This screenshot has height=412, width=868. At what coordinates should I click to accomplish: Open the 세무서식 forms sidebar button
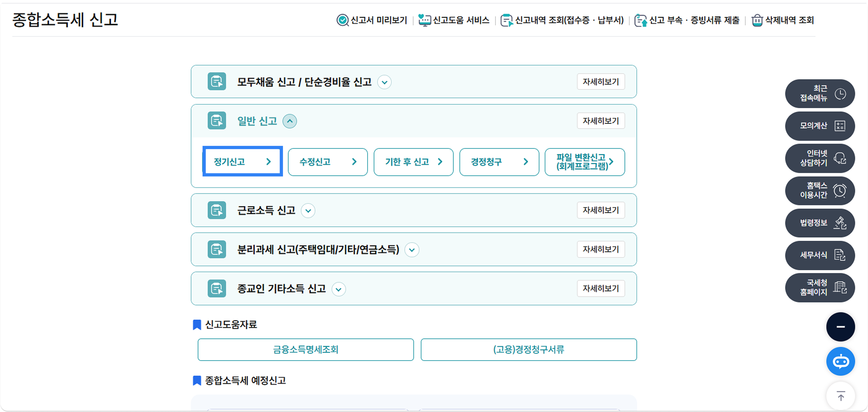819,255
